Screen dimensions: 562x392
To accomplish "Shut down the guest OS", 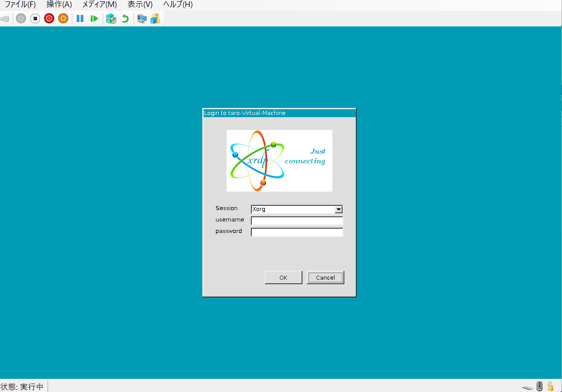I will [x=49, y=18].
